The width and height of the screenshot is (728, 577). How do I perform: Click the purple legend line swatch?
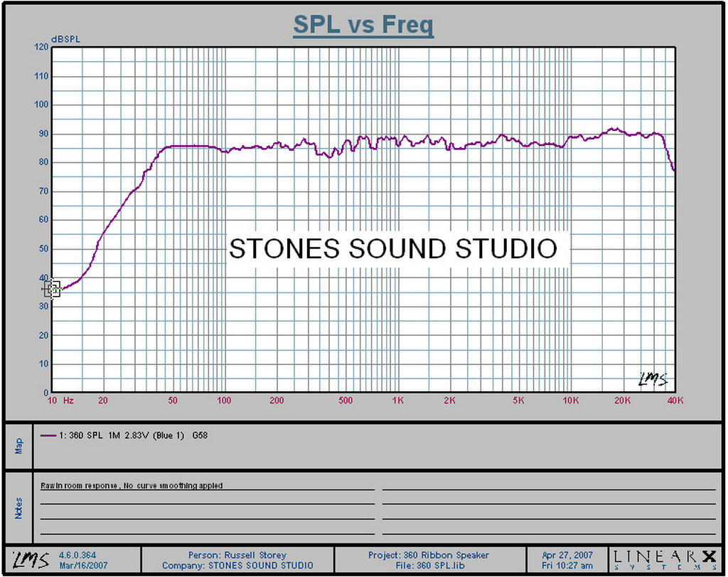tap(48, 435)
